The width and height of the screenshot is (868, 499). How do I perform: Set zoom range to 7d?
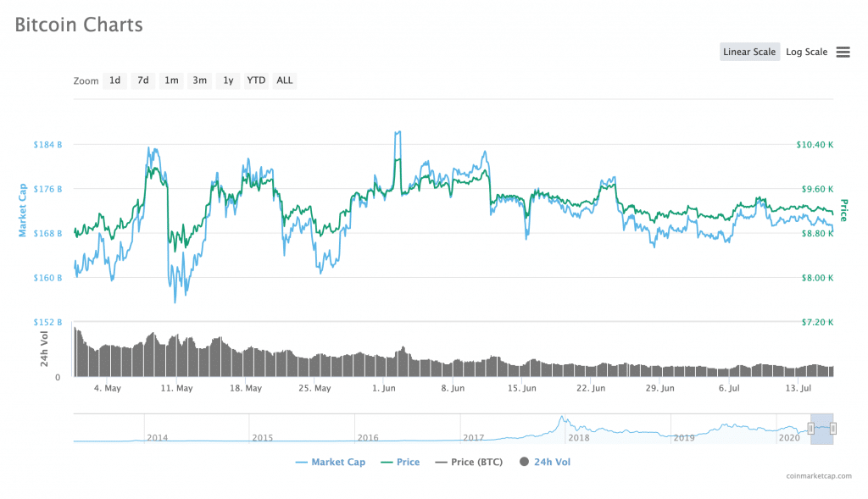(x=143, y=80)
